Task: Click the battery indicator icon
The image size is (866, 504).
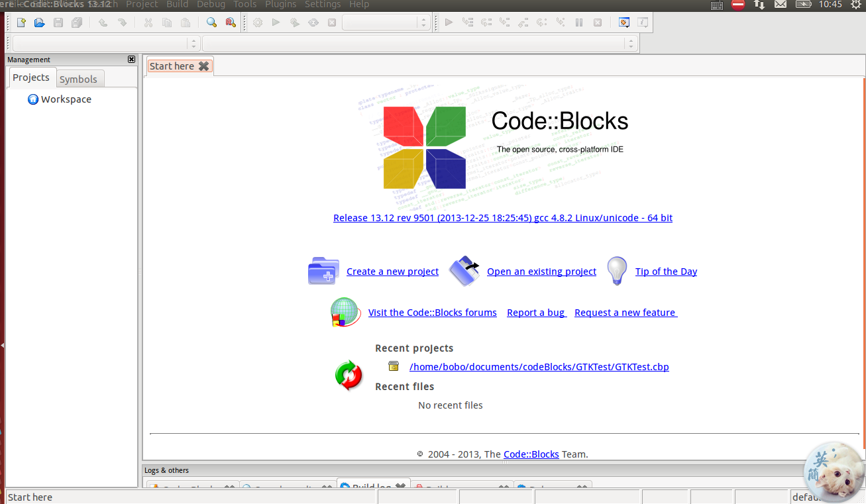Action: 803,5
